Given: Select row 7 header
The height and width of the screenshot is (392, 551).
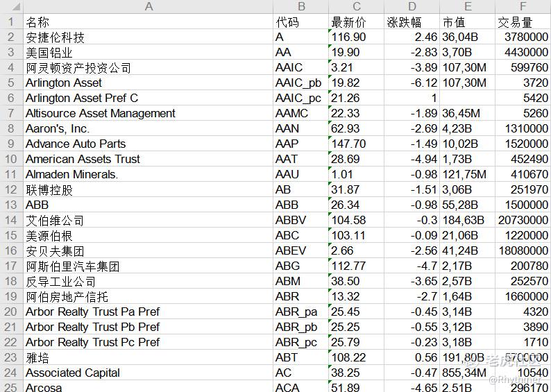Looking at the screenshot, I should tap(12, 113).
